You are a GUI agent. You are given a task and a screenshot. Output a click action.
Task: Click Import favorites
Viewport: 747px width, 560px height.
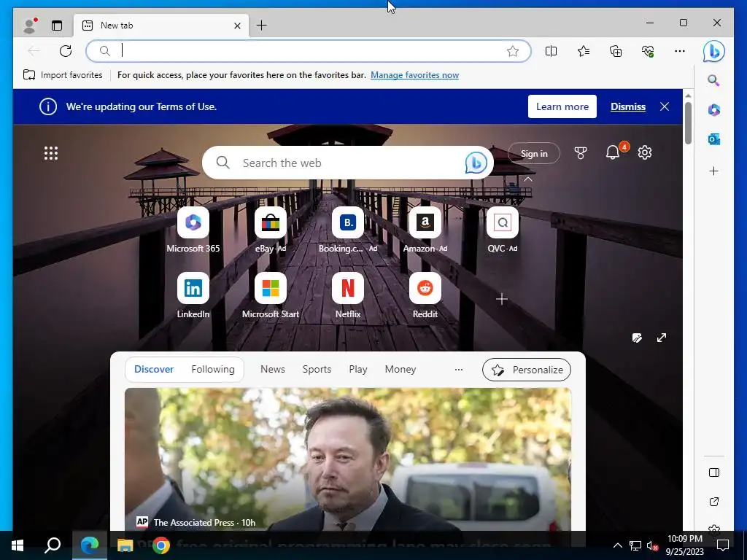pos(63,75)
